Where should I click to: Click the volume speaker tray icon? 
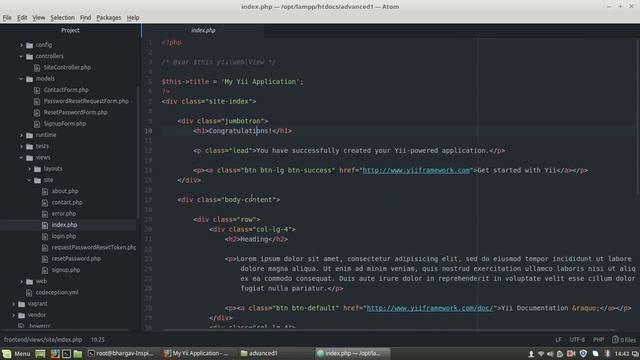550,353
